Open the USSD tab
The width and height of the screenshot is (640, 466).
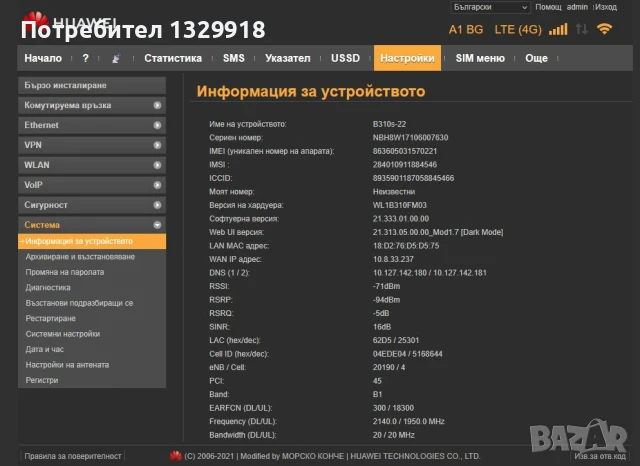tap(345, 58)
